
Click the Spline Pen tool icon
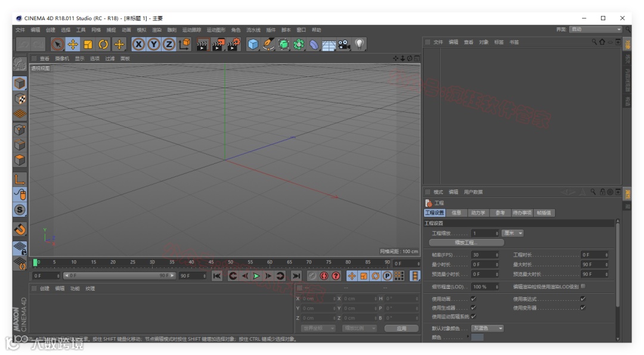269,45
